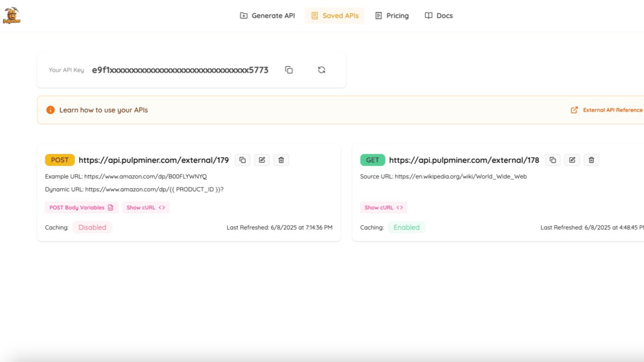Copy the API key to clipboard
The width and height of the screenshot is (644, 362).
(289, 70)
